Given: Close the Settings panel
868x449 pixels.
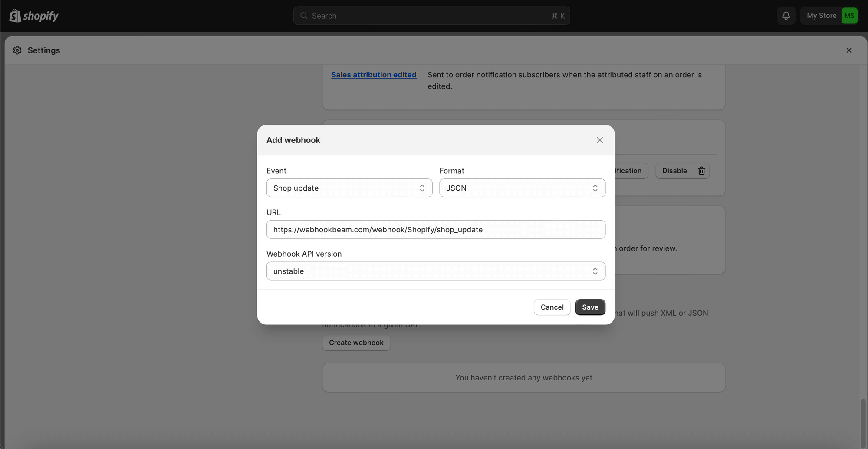Looking at the screenshot, I should [848, 50].
